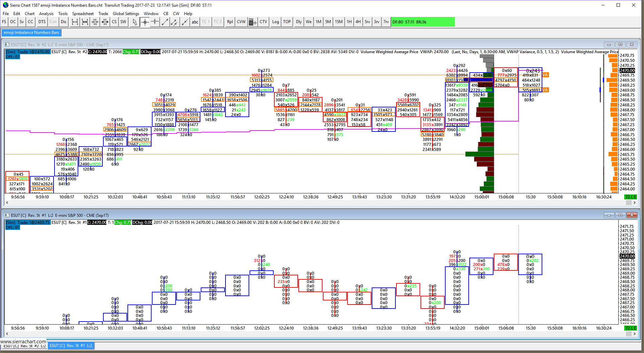Select the abc text drawing tool
Screen dimensions: 644x353
(195, 22)
